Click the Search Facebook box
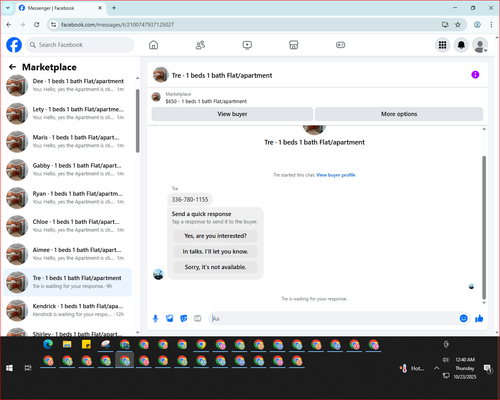Image resolution: width=500 pixels, height=400 pixels. pos(80,45)
